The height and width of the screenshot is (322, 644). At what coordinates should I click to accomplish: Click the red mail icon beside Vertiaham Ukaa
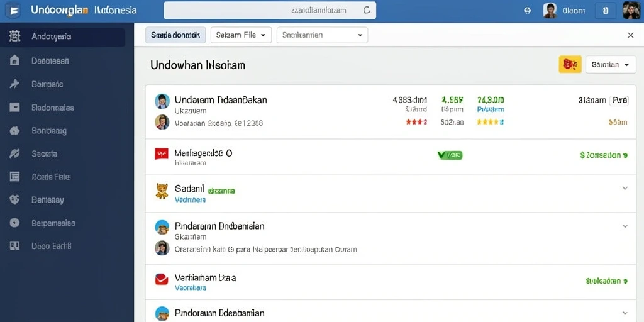point(162,279)
